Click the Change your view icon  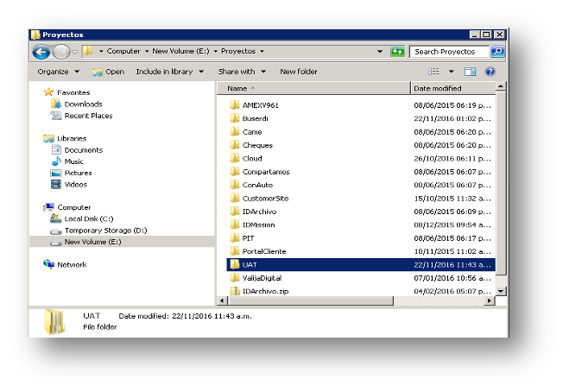click(x=436, y=72)
